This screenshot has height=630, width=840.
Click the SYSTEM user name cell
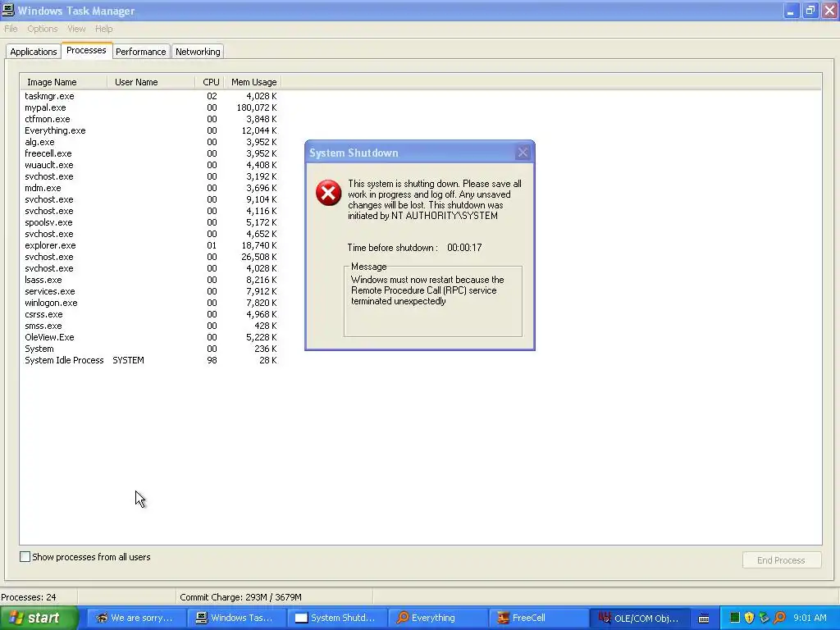(x=128, y=361)
